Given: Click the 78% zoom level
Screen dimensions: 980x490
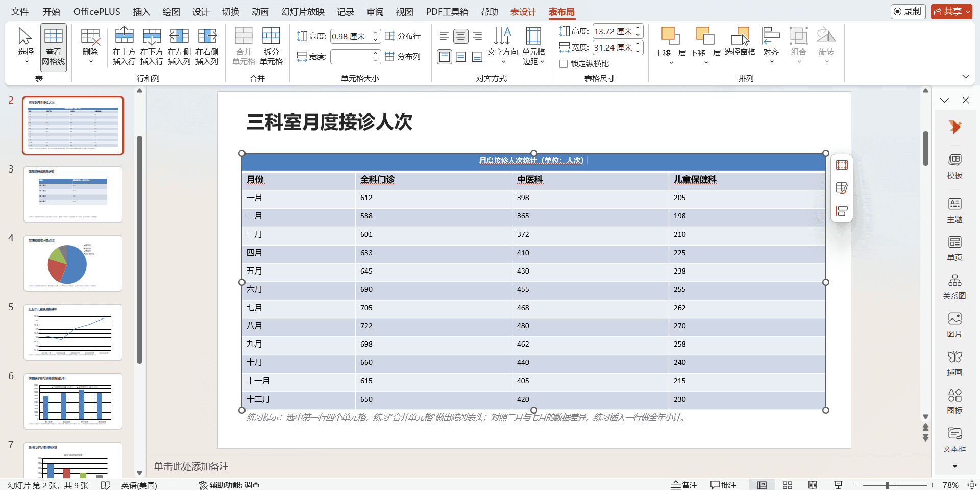Looking at the screenshot, I should pyautogui.click(x=950, y=485).
